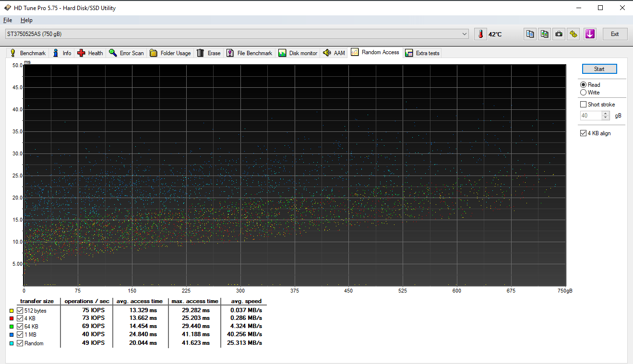
Task: Switch to the Benchmark tab
Action: [x=28, y=53]
